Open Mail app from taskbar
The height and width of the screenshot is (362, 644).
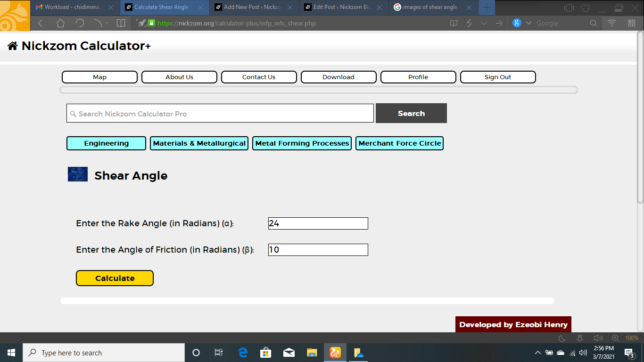[289, 353]
